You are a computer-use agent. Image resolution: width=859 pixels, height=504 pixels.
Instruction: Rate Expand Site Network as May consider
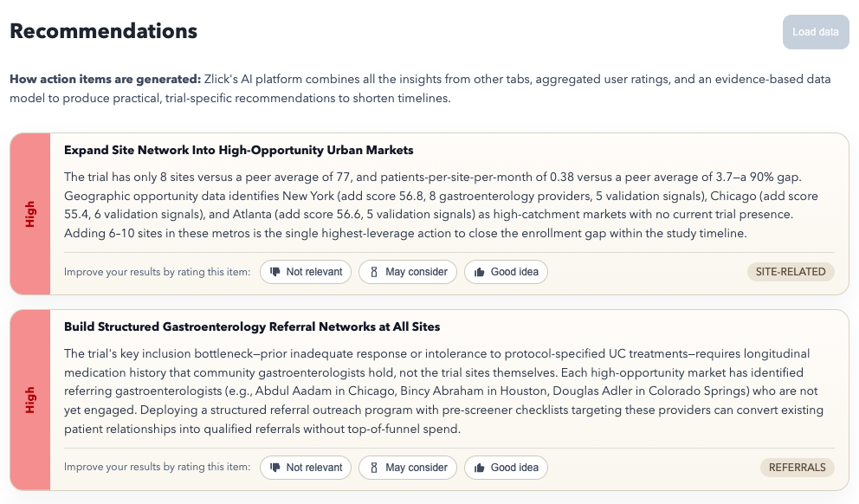pos(408,272)
